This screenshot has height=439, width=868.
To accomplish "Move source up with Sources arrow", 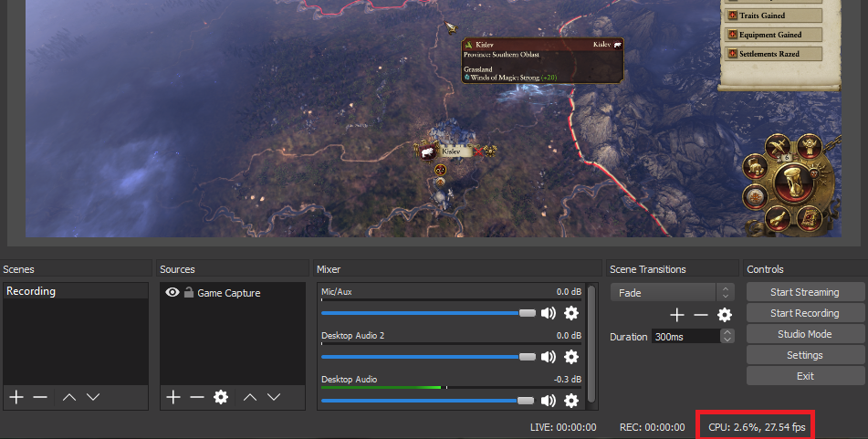I will click(x=250, y=397).
